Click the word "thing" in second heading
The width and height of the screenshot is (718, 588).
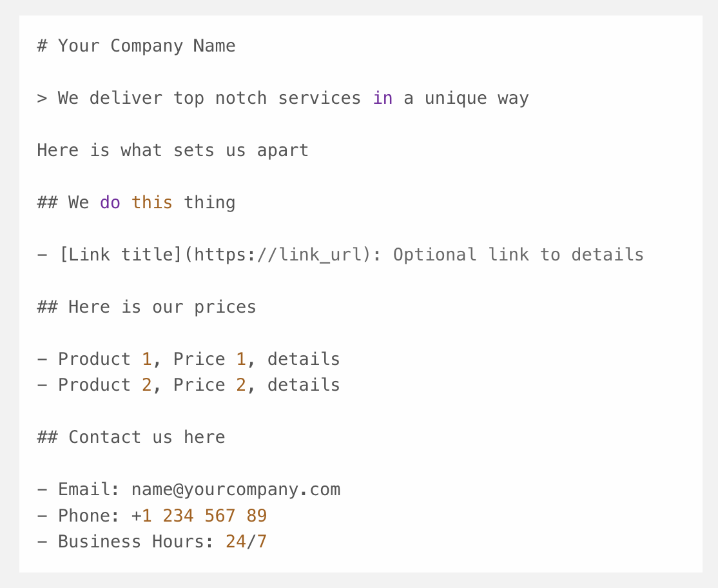[x=209, y=202]
